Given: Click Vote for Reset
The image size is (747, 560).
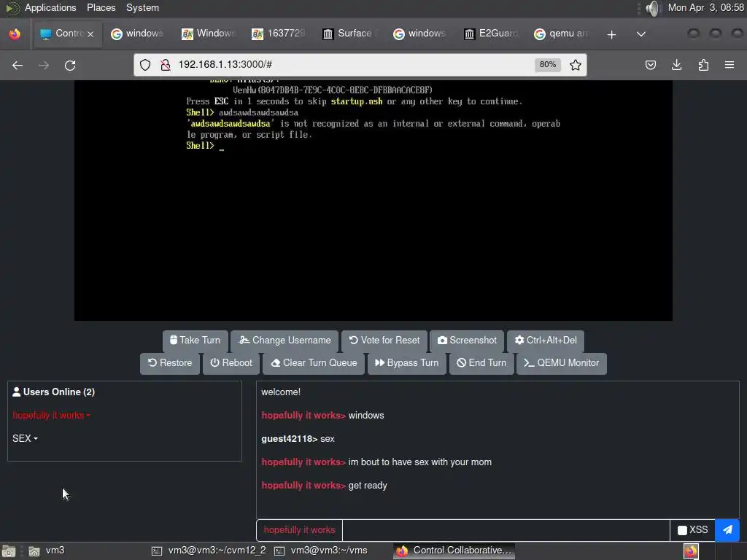Looking at the screenshot, I should 384,341.
